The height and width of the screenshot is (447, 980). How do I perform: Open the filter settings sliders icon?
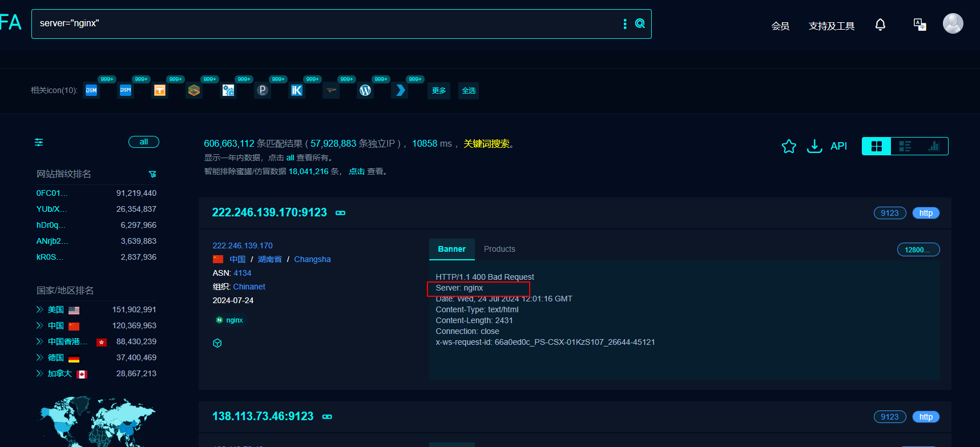click(x=39, y=142)
